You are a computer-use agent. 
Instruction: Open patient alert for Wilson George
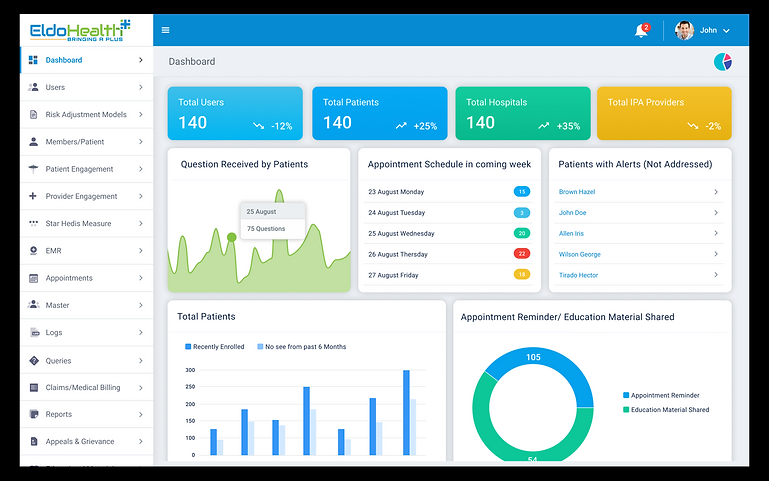click(x=639, y=254)
